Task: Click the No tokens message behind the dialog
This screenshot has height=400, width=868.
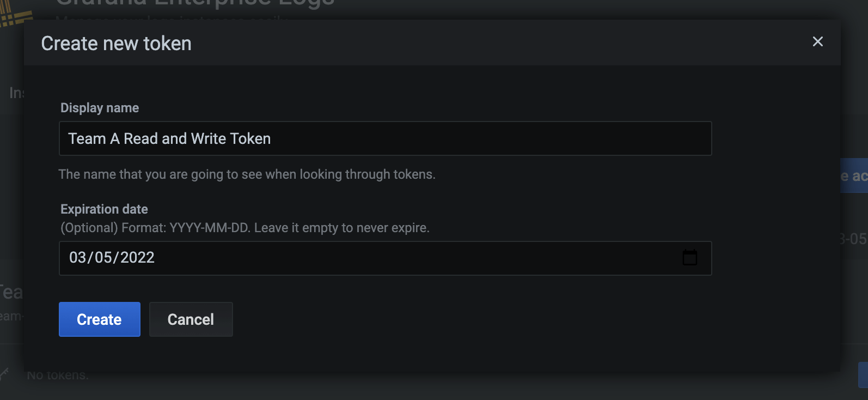Action: (58, 376)
